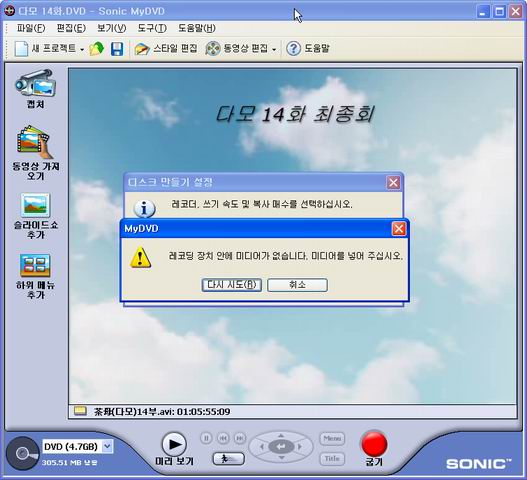Click the red 굽기 burn button

[x=374, y=444]
